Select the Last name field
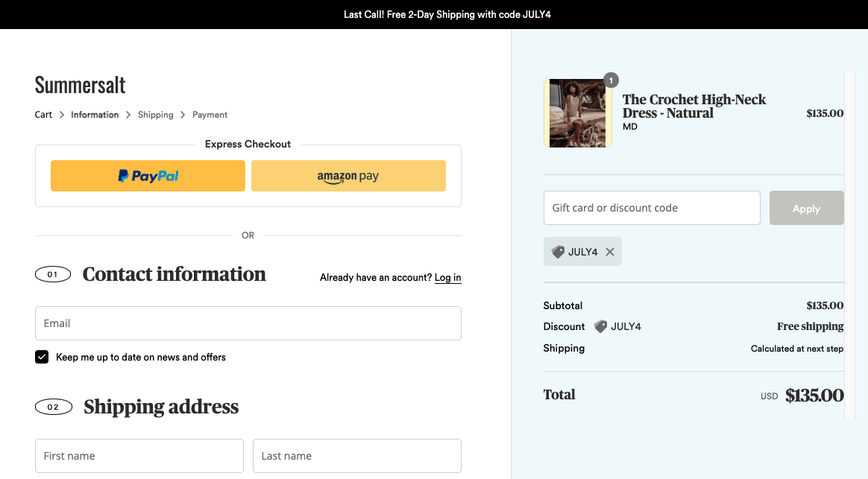868x479 pixels. point(356,455)
